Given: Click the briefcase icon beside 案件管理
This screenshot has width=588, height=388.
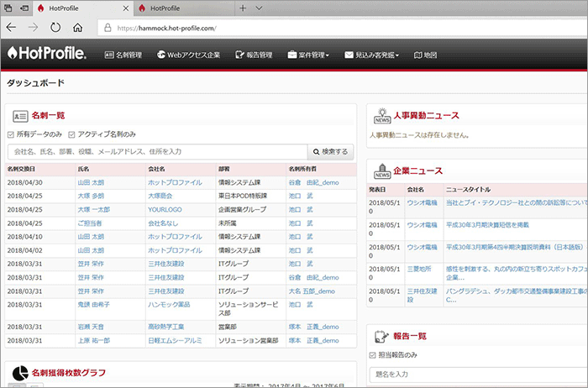Looking at the screenshot, I should pyautogui.click(x=292, y=55).
